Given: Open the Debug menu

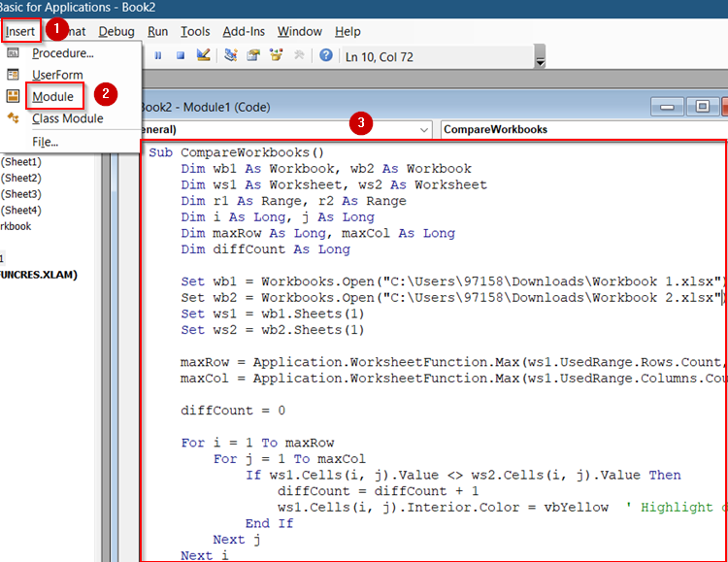Looking at the screenshot, I should pyautogui.click(x=116, y=32).
